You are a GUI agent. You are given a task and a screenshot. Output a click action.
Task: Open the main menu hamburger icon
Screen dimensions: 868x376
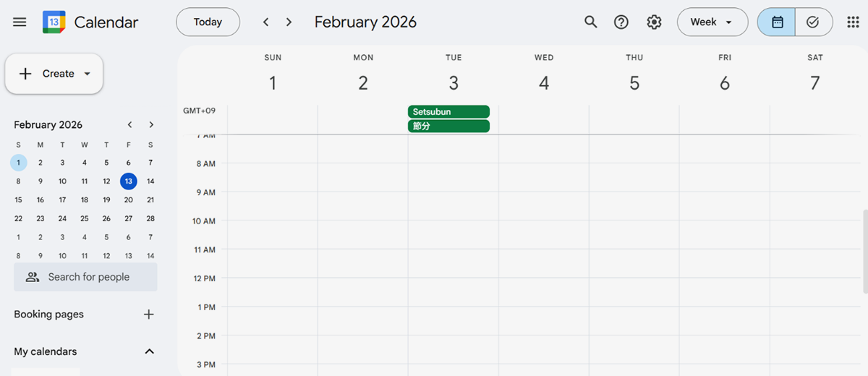20,22
